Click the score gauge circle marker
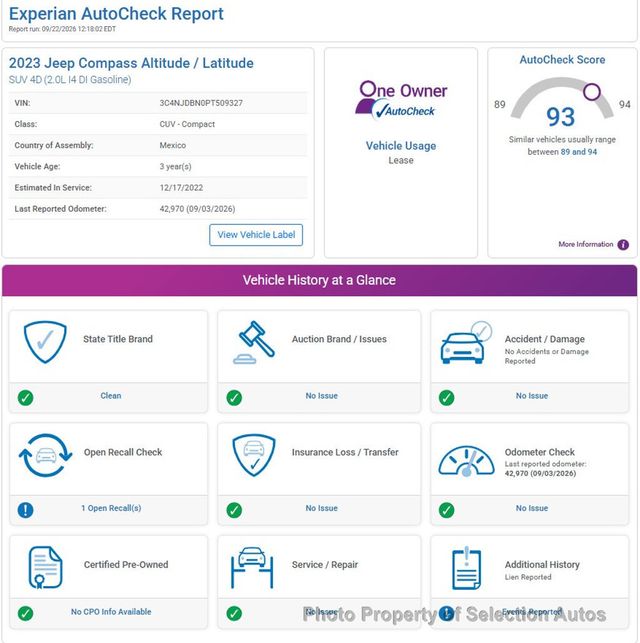 pyautogui.click(x=592, y=92)
